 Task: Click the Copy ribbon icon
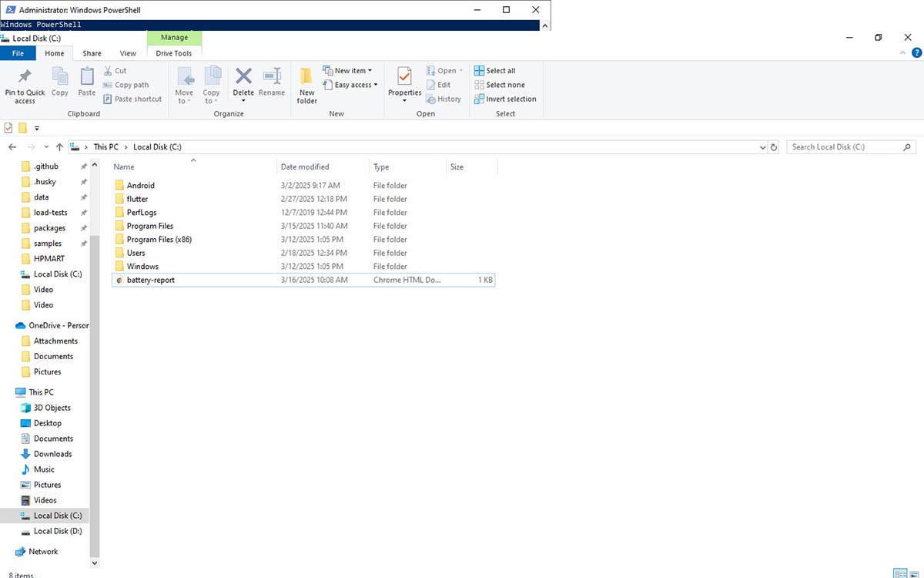[x=60, y=76]
